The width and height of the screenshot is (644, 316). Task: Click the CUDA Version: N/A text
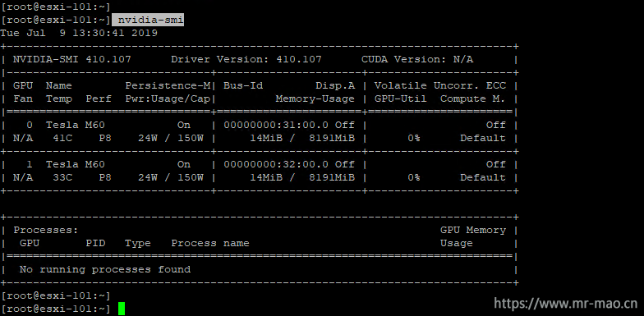[x=417, y=59]
